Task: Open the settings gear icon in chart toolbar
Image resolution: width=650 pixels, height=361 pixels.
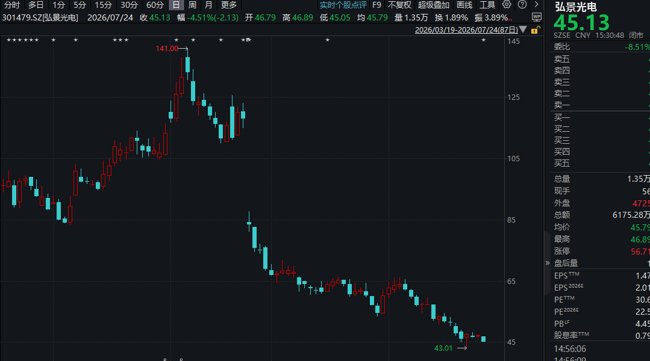Action: [x=507, y=5]
